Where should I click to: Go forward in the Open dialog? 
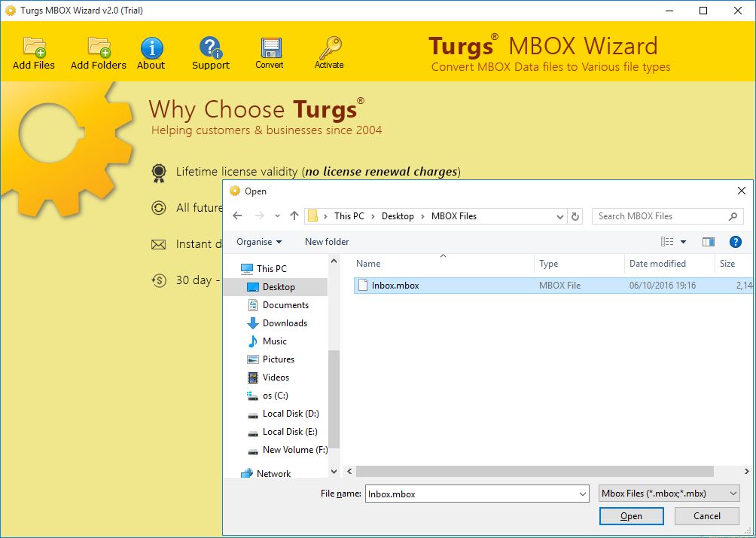point(259,216)
